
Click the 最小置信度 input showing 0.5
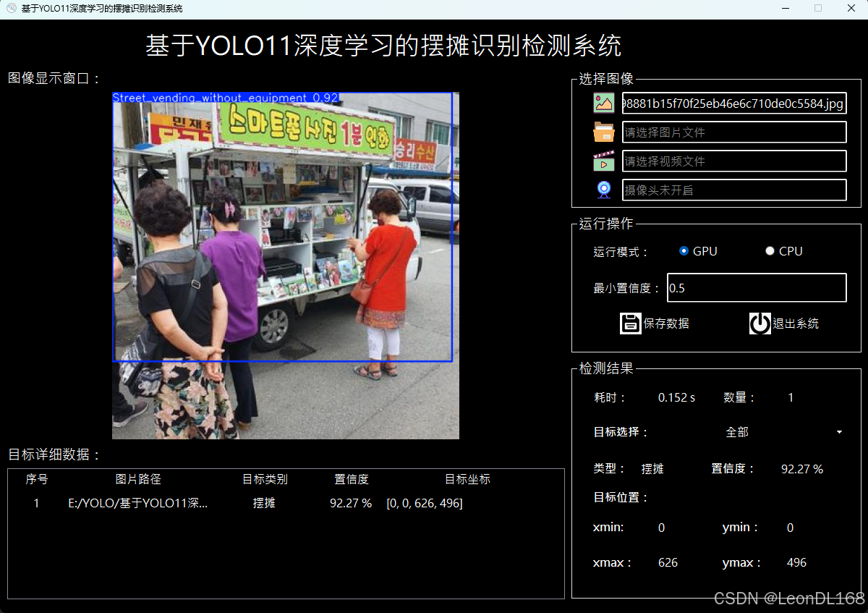[757, 288]
